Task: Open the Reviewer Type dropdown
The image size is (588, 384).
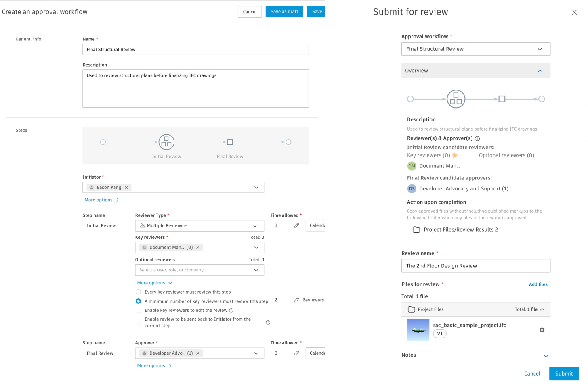Action: pos(199,226)
